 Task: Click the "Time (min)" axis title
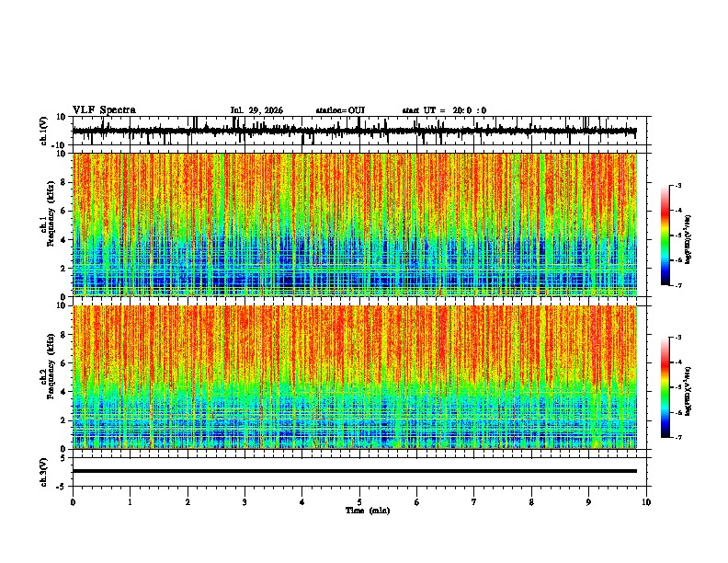[368, 511]
